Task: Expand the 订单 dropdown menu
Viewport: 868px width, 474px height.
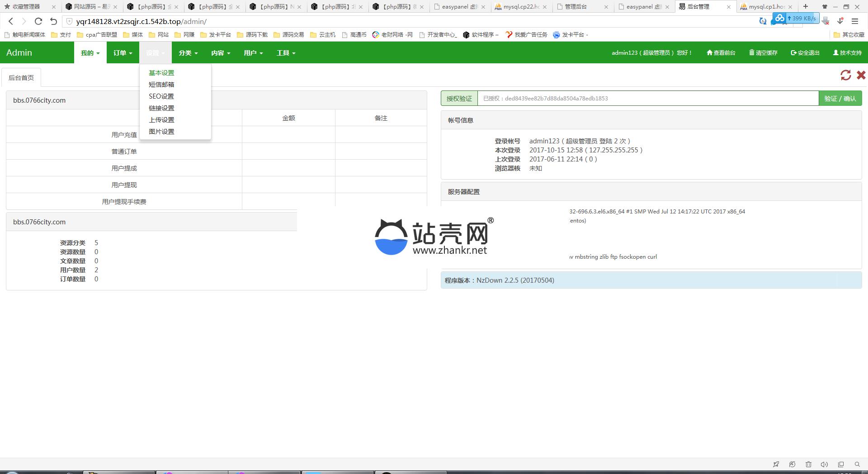Action: tap(123, 53)
